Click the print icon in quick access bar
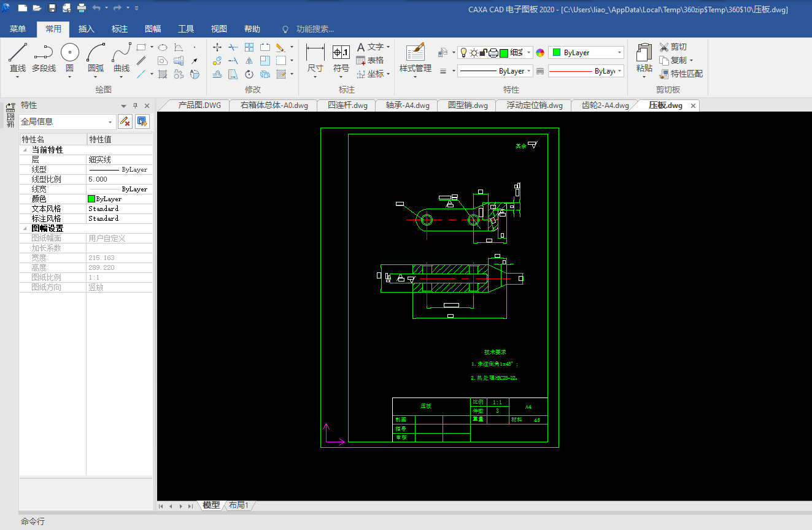 (82, 9)
